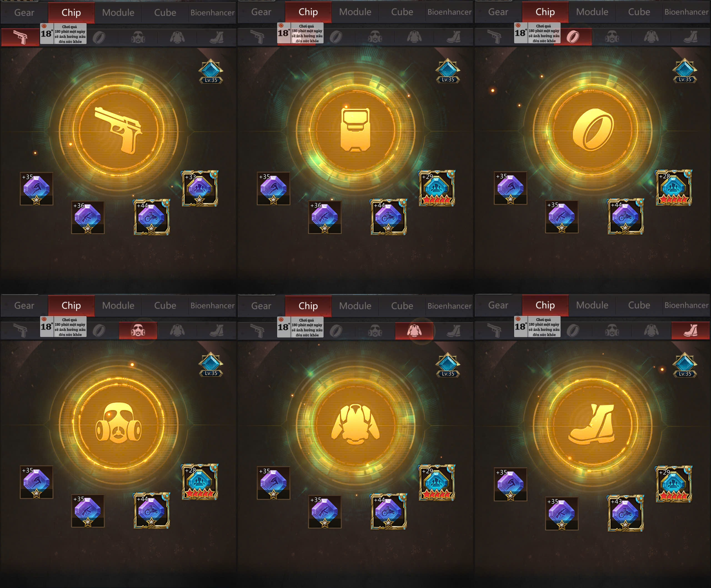Select the red highlighted jacket slot icon
Image resolution: width=711 pixels, height=588 pixels.
point(414,331)
